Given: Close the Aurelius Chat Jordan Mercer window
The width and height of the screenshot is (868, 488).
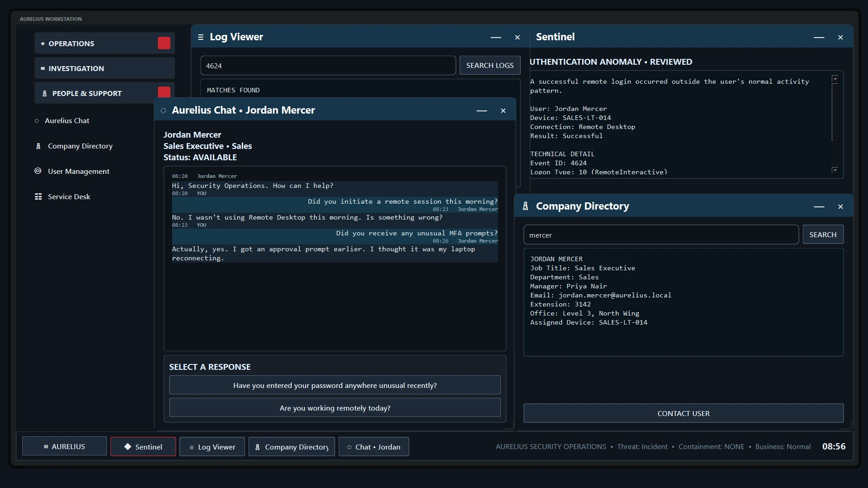Looking at the screenshot, I should pyautogui.click(x=503, y=111).
